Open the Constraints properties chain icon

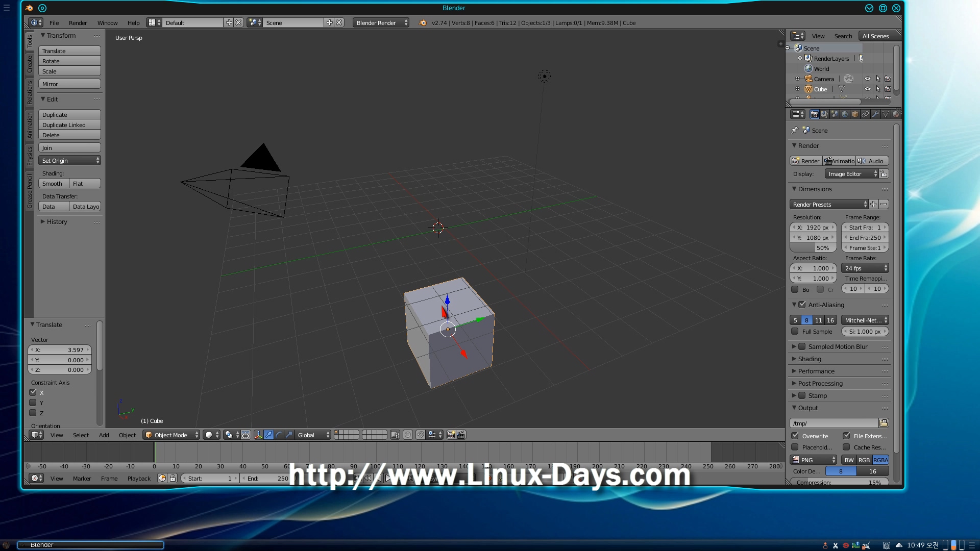coord(865,115)
